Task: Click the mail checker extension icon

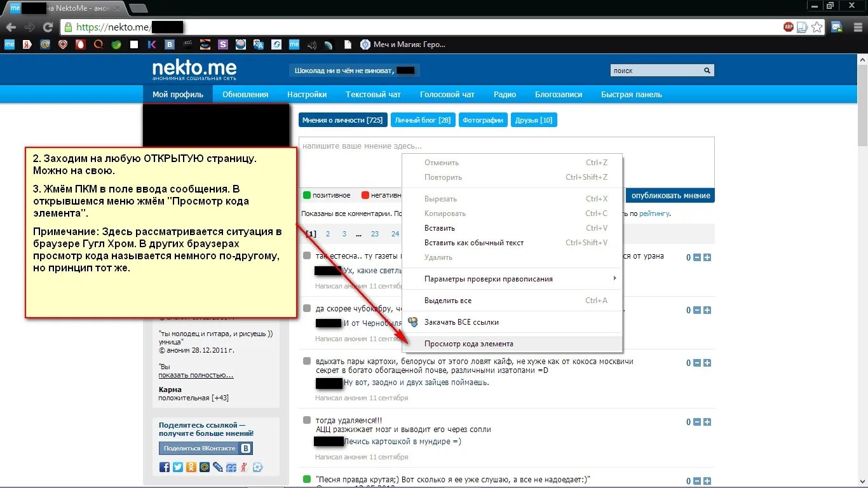Action: 837,27
